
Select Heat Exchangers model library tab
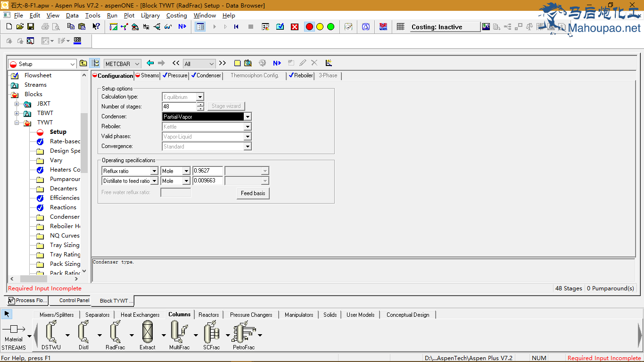[140, 315]
